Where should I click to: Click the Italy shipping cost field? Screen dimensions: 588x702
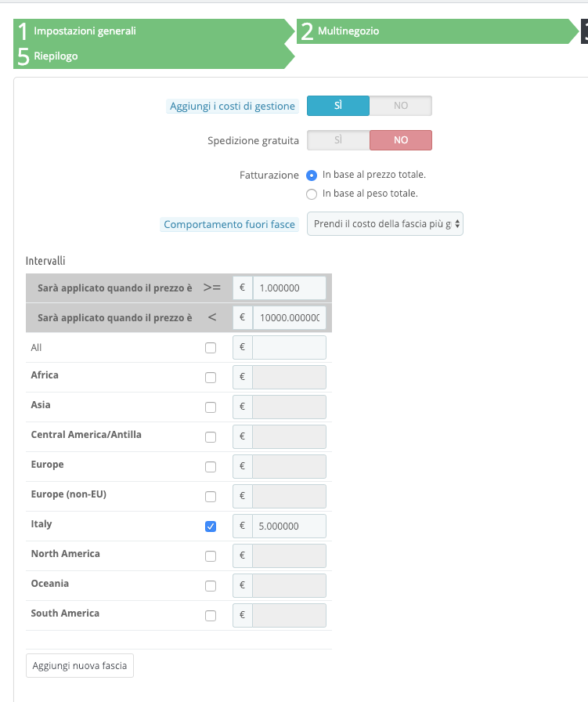[289, 526]
